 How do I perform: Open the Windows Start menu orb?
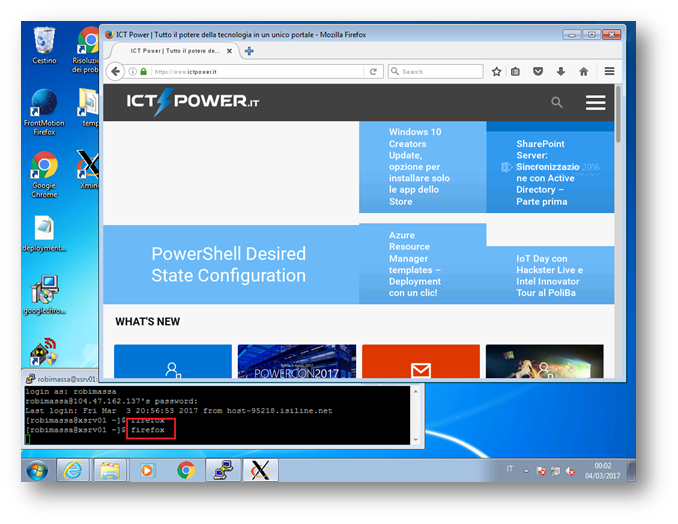[x=37, y=470]
